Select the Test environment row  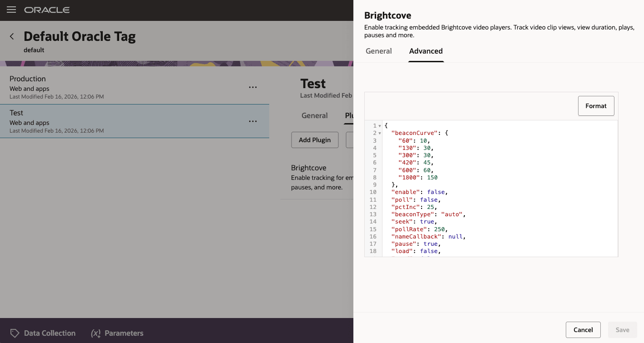click(x=135, y=121)
